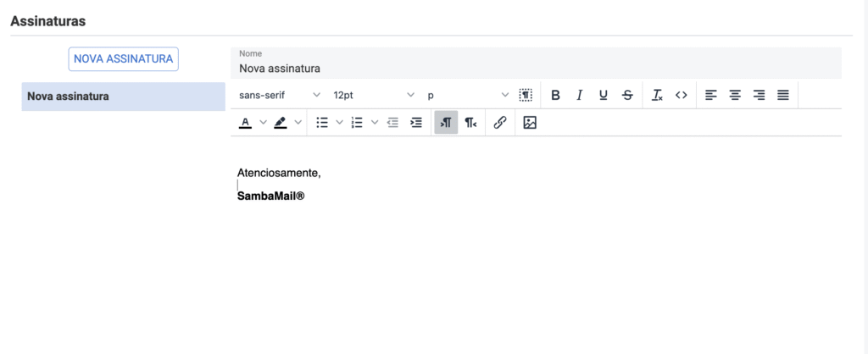Increase the paragraph indent
Viewport: 868px width, 354px height.
(x=416, y=123)
